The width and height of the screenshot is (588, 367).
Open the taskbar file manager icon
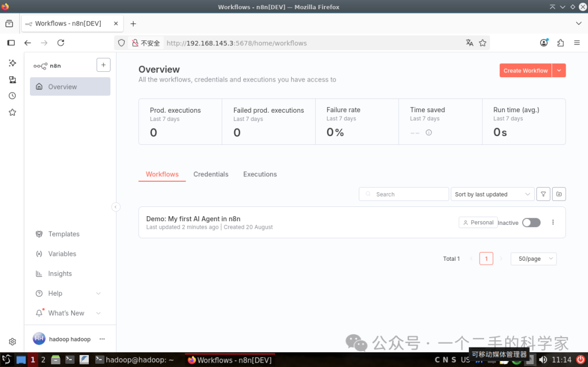56,360
